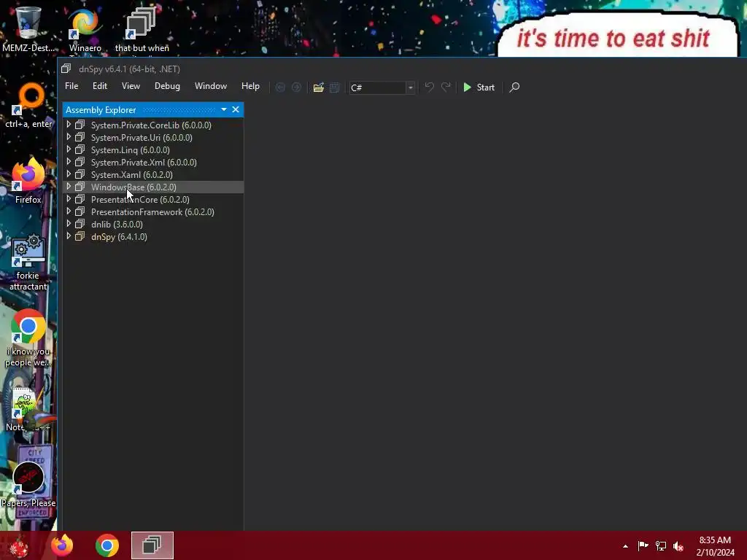Expand dnSpy assembly node
Image resolution: width=747 pixels, height=560 pixels.
coord(69,236)
